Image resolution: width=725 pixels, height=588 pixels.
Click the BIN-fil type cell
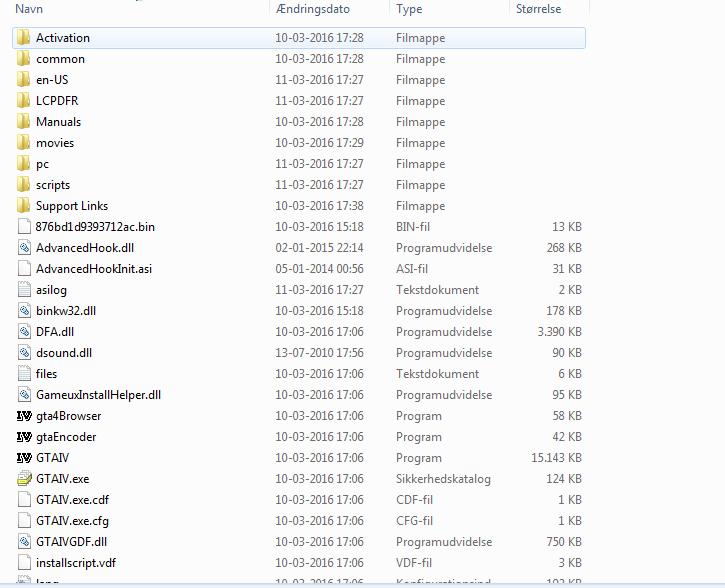click(x=413, y=227)
